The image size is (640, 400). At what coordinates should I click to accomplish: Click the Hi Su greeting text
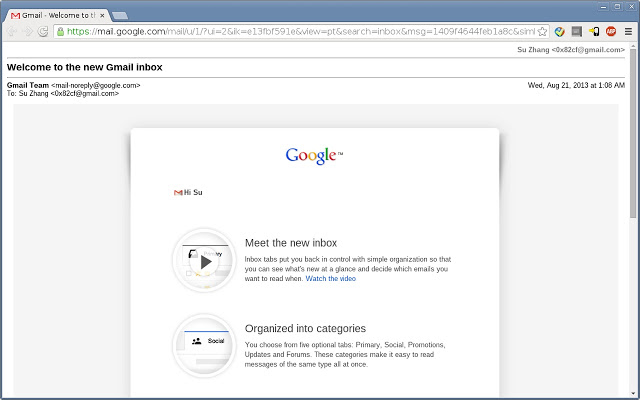click(193, 192)
